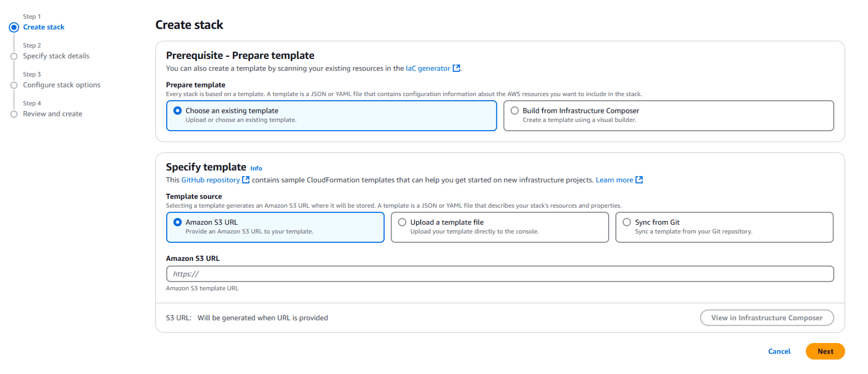The image size is (868, 374).
Task: Click the Step 4 circle indicator
Action: point(14,114)
